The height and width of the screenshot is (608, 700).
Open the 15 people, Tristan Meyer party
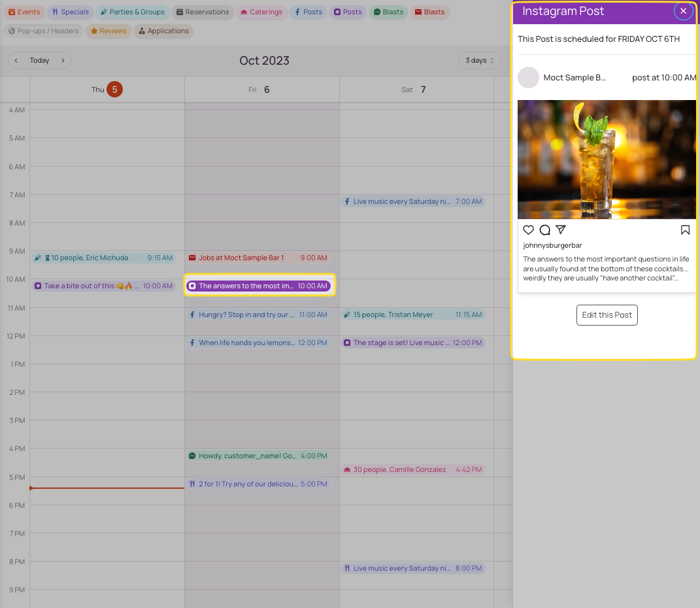[x=413, y=314]
